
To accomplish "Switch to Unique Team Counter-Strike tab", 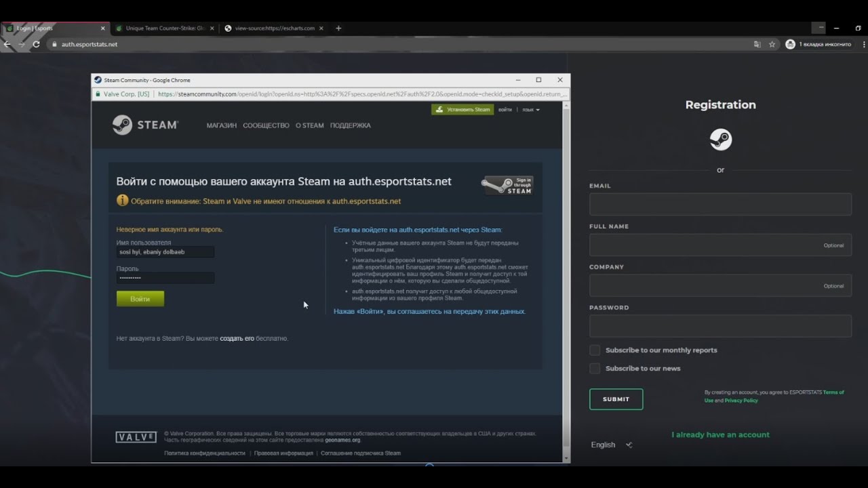I will pyautogui.click(x=163, y=28).
